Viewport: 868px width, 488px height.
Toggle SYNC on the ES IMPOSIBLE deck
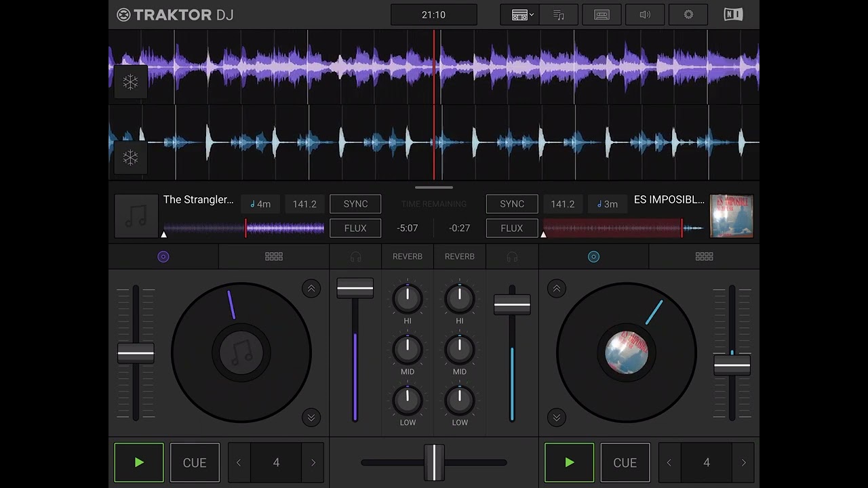512,204
